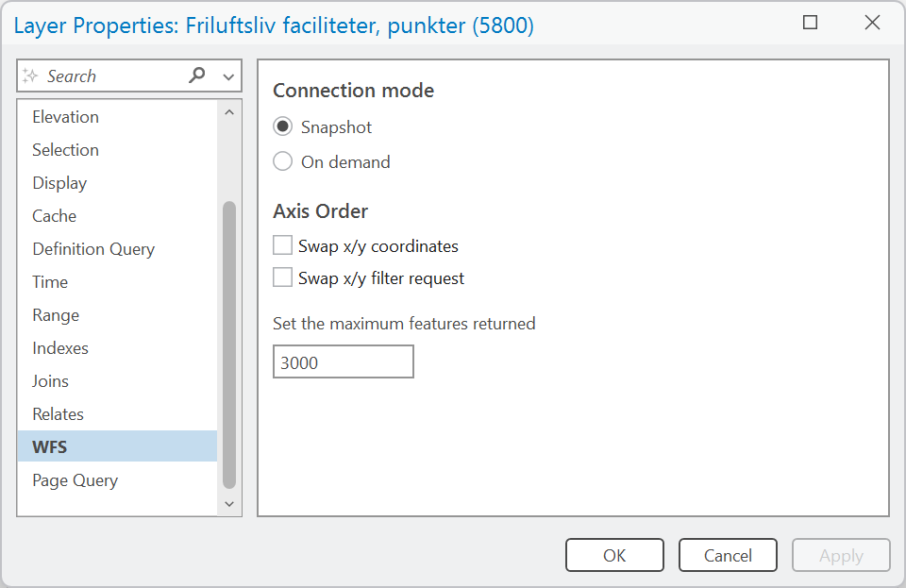Click the search magnifier icon
906x588 pixels.
tap(197, 76)
